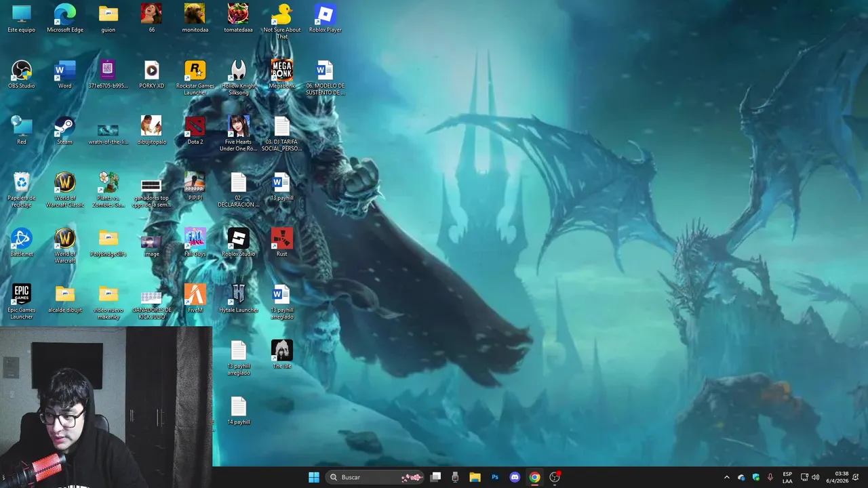Select the monitodaa image file

pos(195,18)
